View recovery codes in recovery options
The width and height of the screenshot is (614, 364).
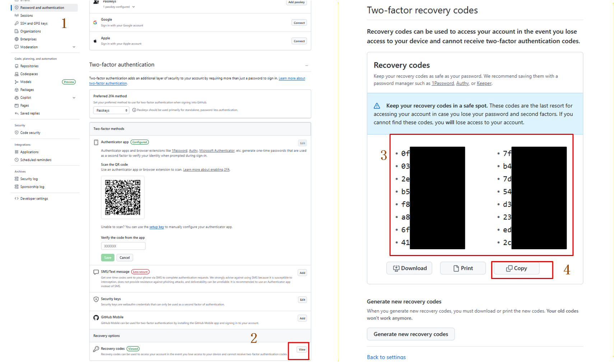(x=302, y=349)
